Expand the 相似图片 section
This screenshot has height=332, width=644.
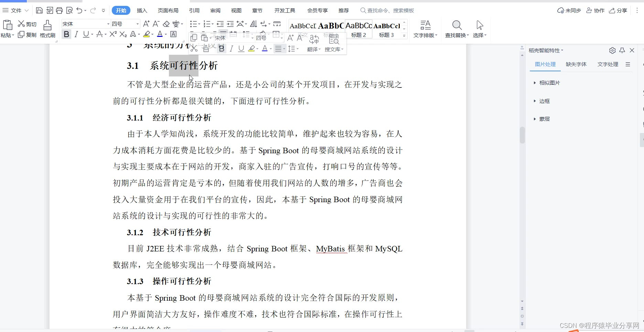point(547,83)
